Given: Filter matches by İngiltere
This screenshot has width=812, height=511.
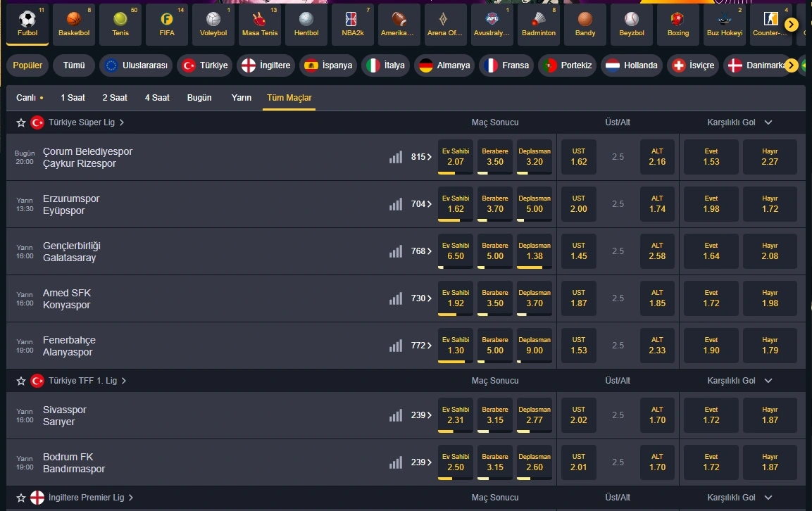Looking at the screenshot, I should coord(266,65).
